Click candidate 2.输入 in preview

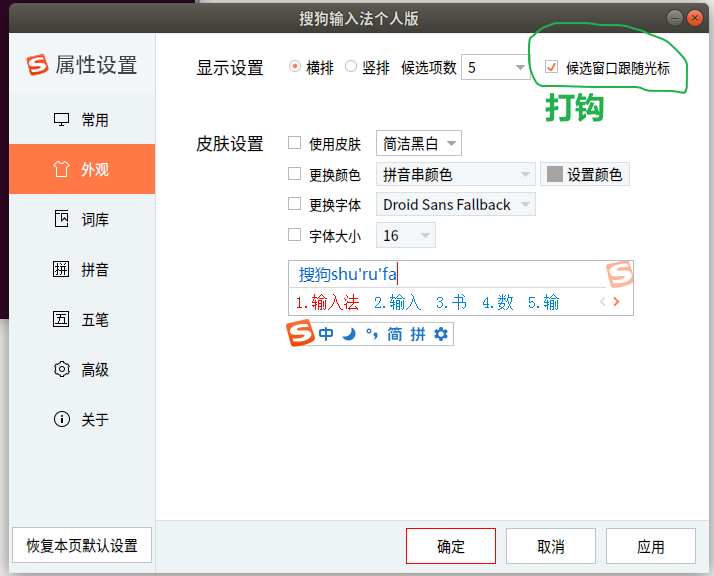point(397,302)
